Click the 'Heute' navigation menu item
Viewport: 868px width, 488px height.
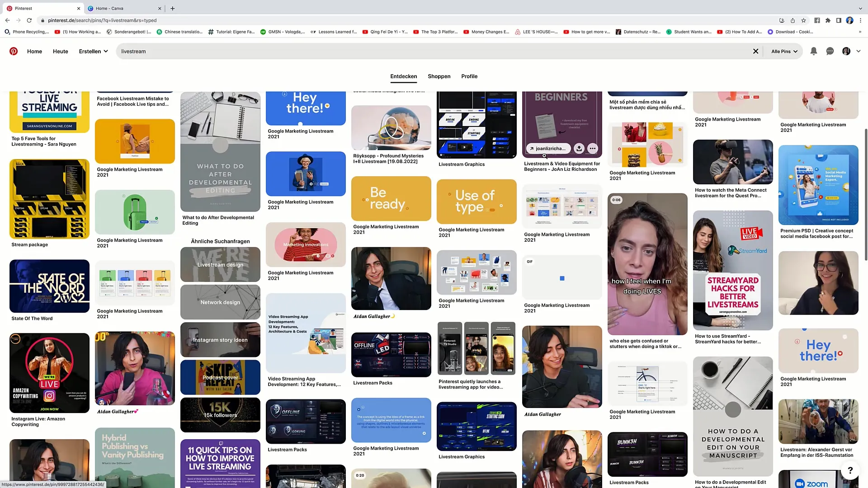coord(60,51)
